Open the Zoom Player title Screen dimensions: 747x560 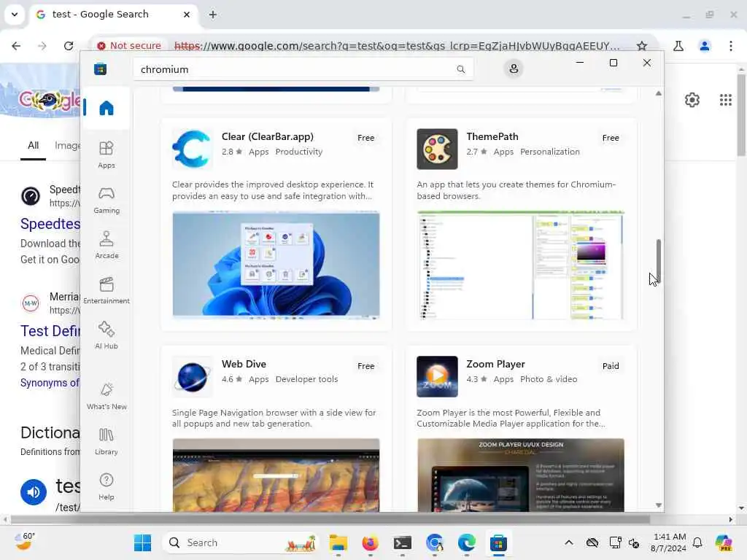[495, 365]
